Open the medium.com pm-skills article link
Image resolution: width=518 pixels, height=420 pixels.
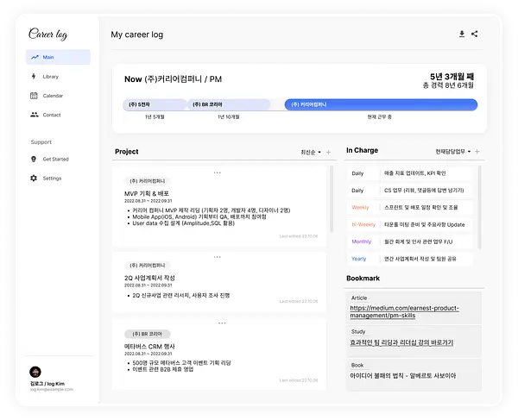pyautogui.click(x=404, y=311)
